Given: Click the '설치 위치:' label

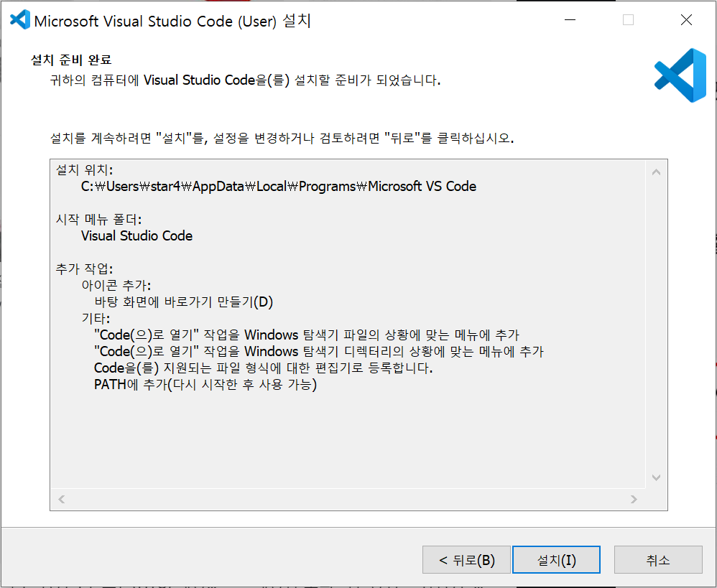Looking at the screenshot, I should click(84, 170).
